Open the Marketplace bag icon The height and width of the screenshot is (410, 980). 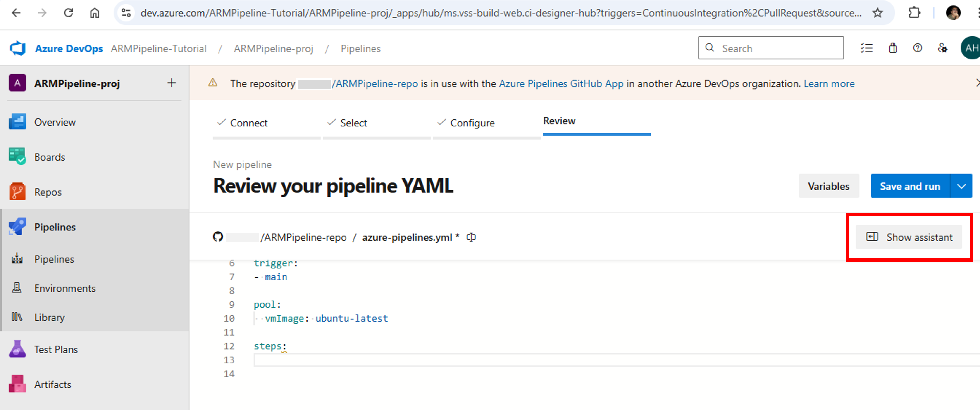tap(892, 48)
